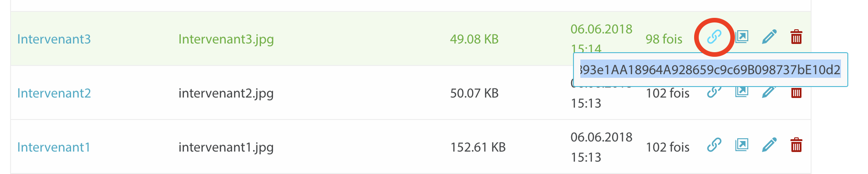Edit Intervenant3 with the pencil icon

[769, 37]
